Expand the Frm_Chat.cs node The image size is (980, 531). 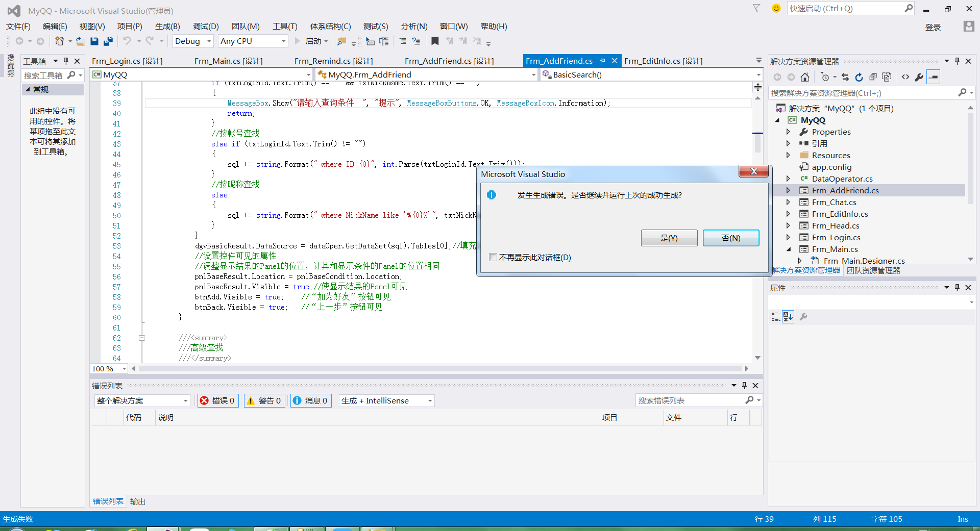[788, 202]
